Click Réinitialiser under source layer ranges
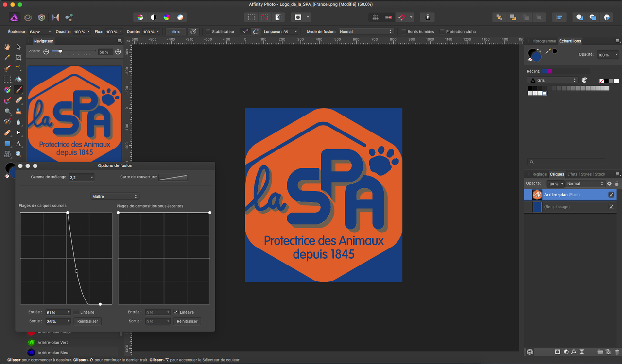622x364 pixels. point(87,322)
